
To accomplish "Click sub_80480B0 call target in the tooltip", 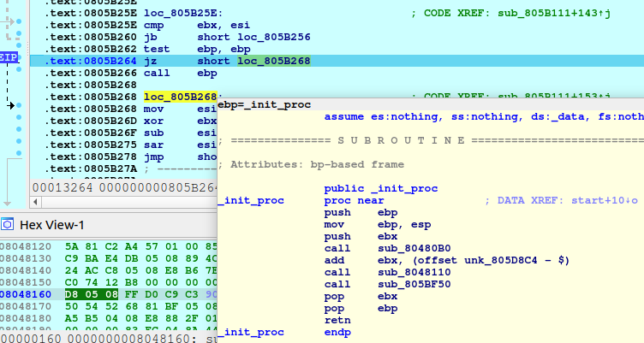I will coord(414,249).
